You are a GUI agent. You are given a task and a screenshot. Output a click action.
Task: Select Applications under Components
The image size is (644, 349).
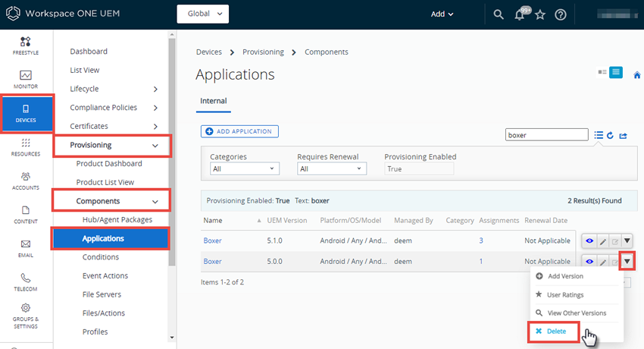coord(110,238)
